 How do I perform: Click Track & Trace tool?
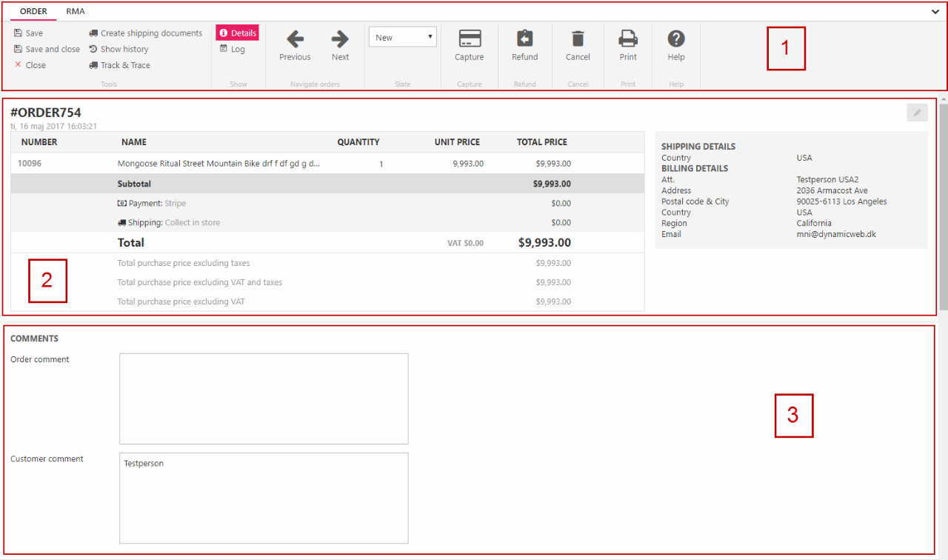(119, 65)
